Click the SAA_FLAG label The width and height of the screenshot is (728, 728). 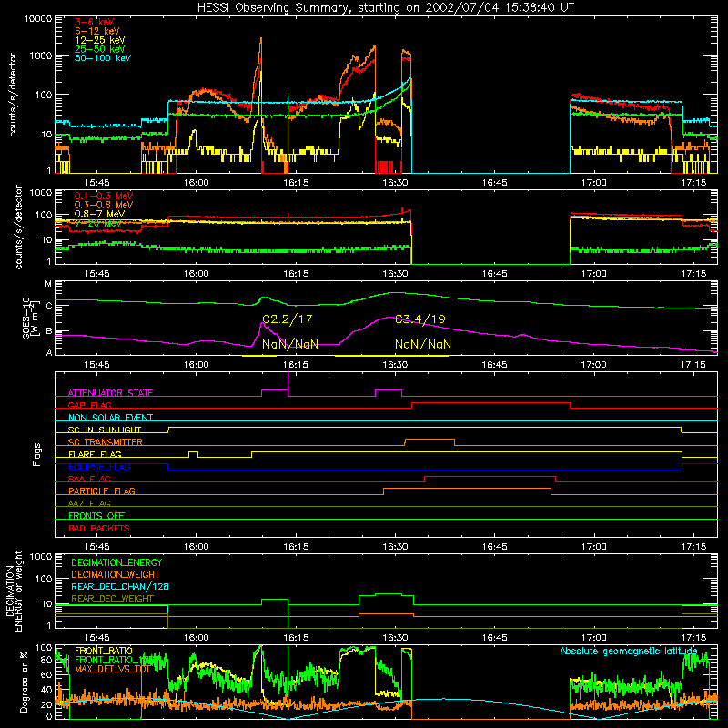(89, 479)
